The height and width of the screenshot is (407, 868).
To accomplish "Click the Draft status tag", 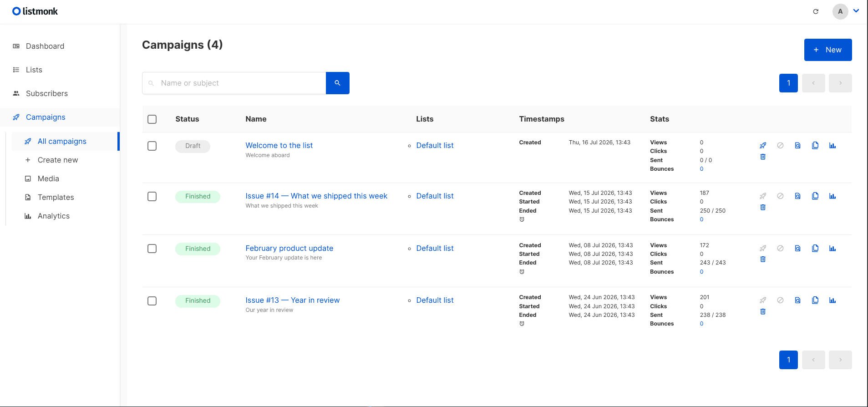I will (193, 146).
